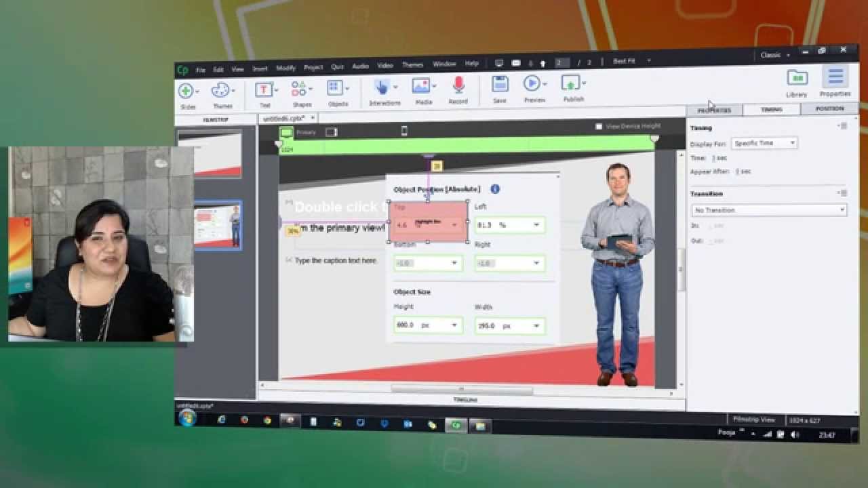Expand the Slides dropdown arrow
This screenshot has height=488, width=868.
point(197,91)
